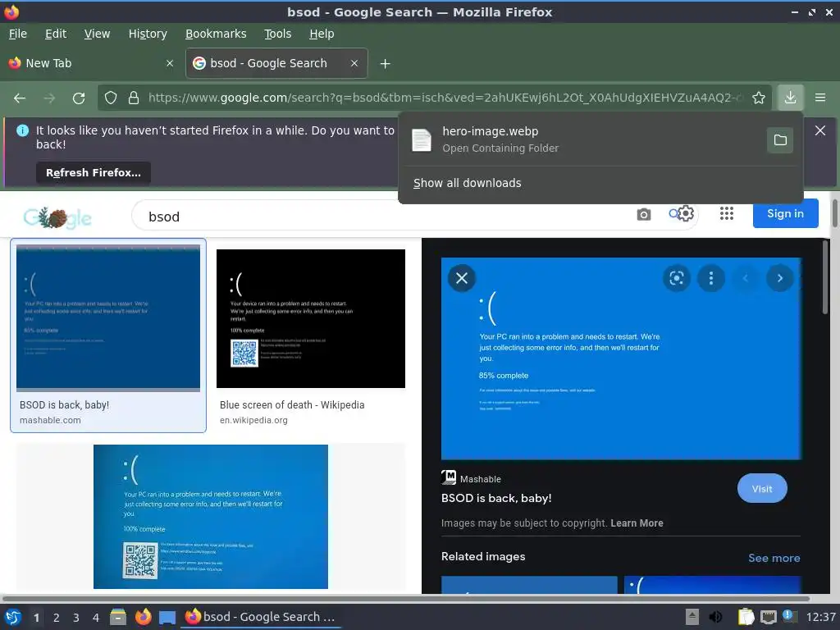Screen dimensions: 840x630
Task: Open the preview's three-dot options menu
Action: click(x=711, y=278)
